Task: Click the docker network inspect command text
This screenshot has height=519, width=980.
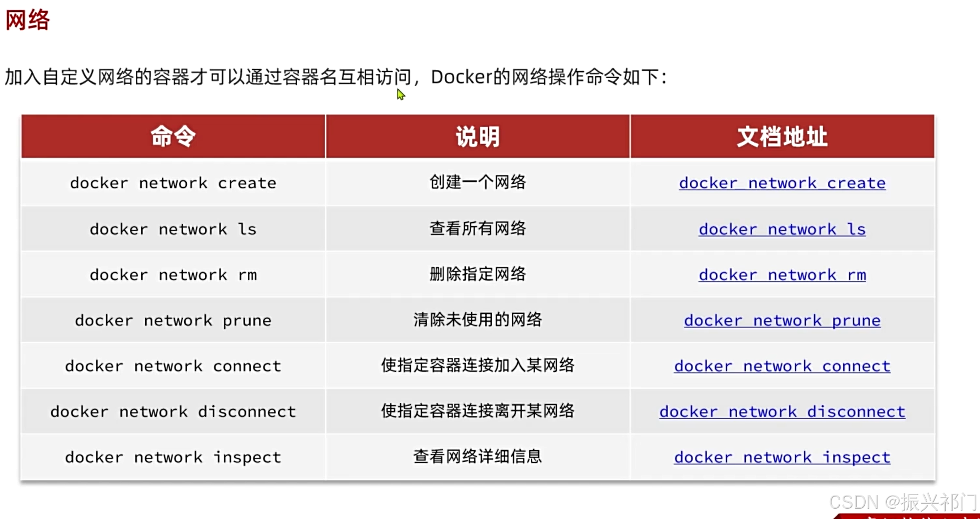Action: [173, 457]
